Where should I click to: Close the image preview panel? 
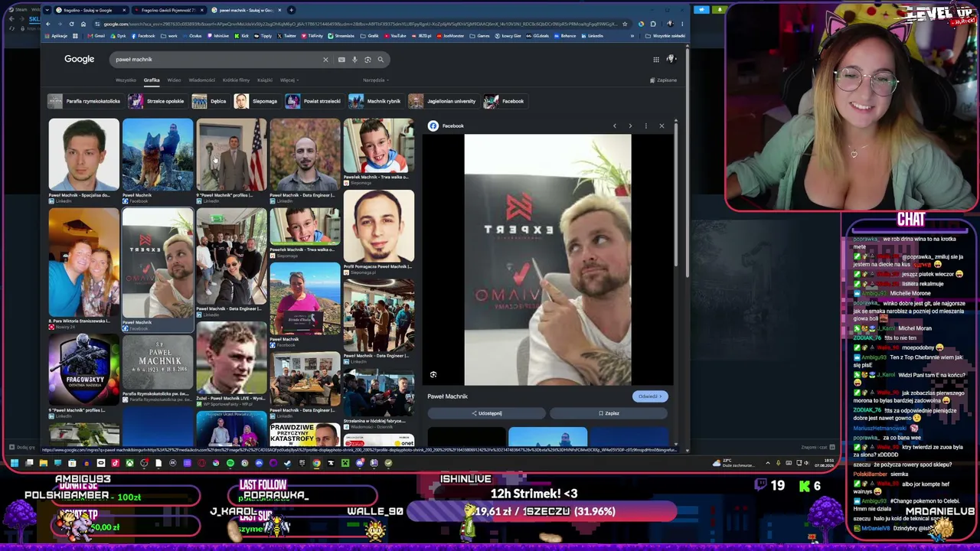point(662,126)
